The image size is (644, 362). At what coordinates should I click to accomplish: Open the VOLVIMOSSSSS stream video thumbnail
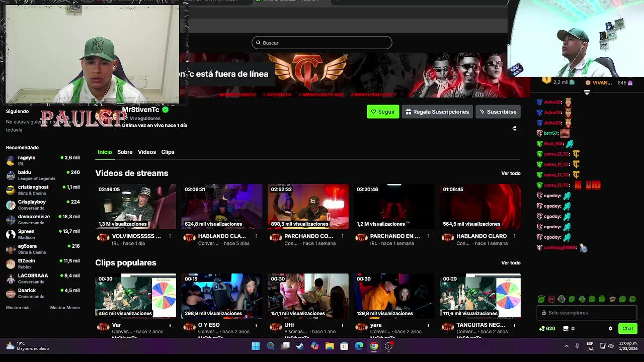136,206
